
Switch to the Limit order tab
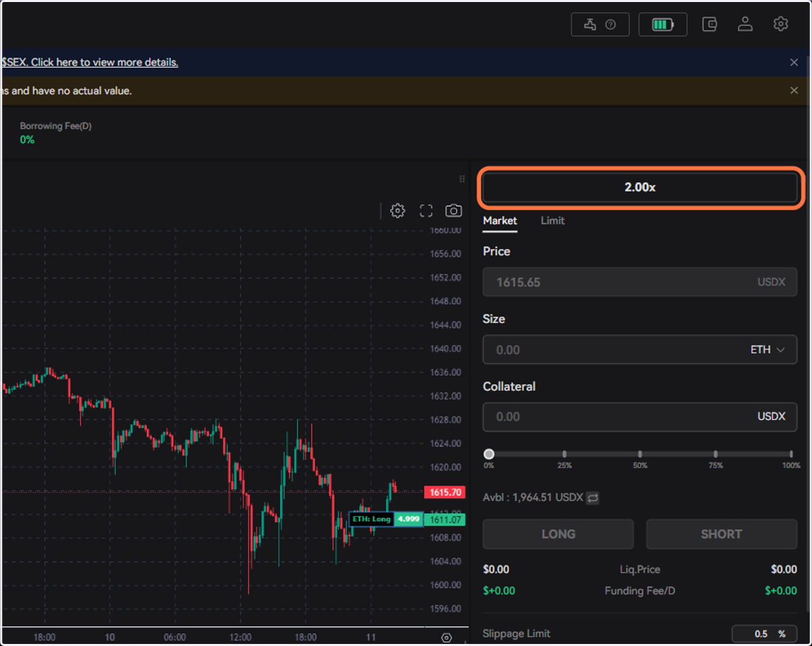553,221
